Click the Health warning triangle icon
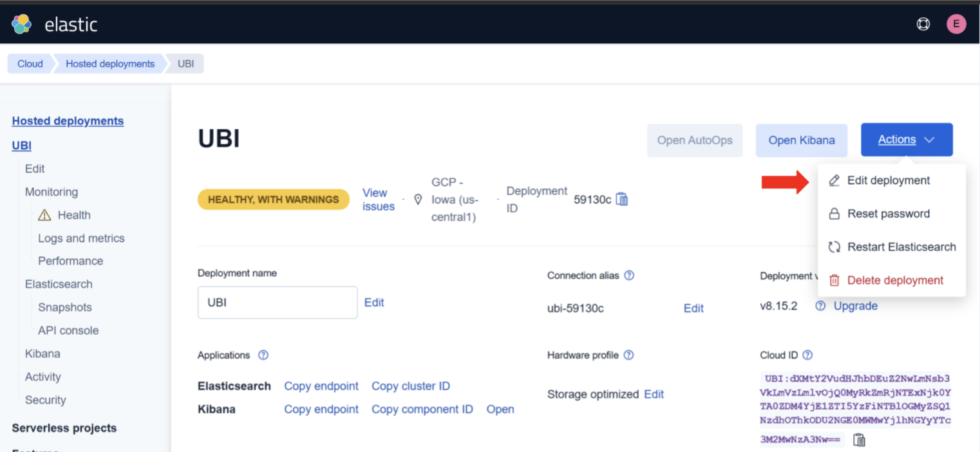 tap(44, 215)
